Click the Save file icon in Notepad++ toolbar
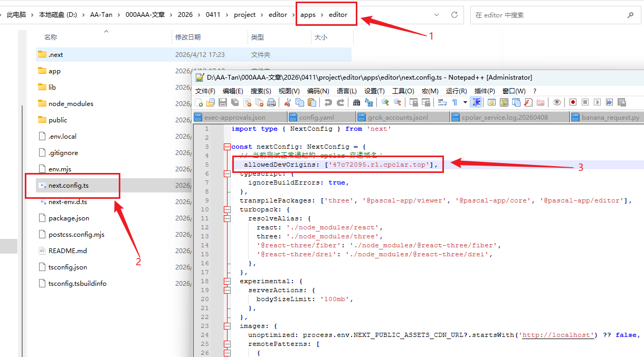This screenshot has height=357, width=644. pyautogui.click(x=223, y=102)
